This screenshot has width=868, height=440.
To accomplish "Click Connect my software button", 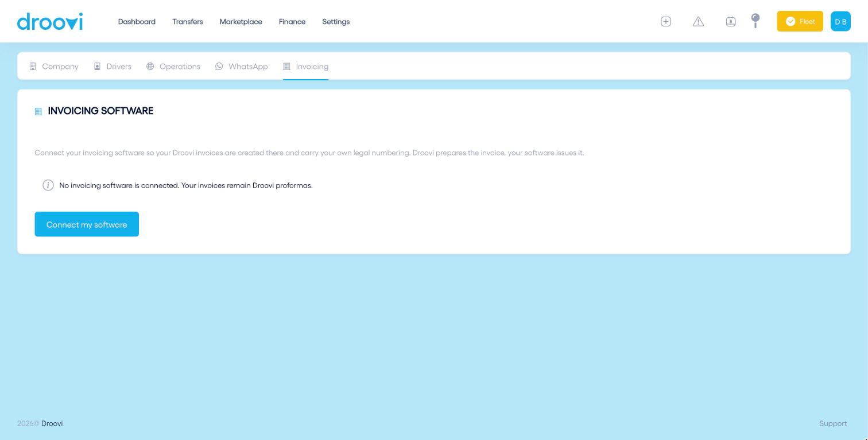I will tap(87, 224).
